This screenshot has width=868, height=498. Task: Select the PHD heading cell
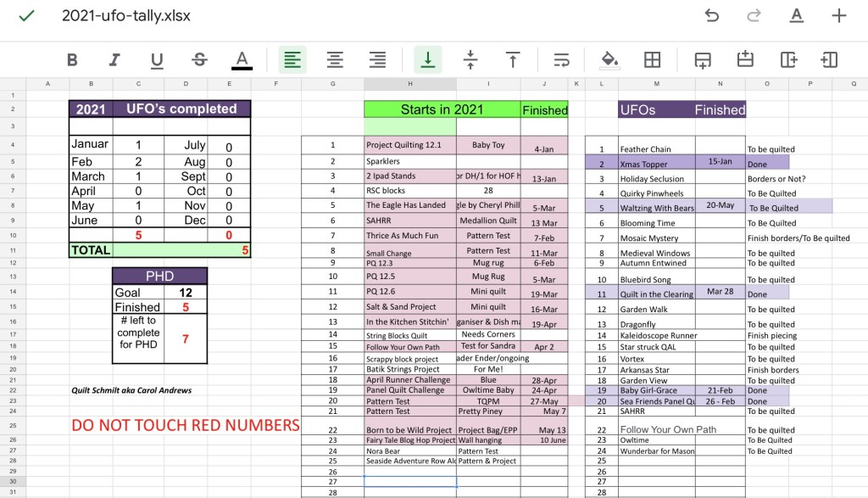(159, 276)
